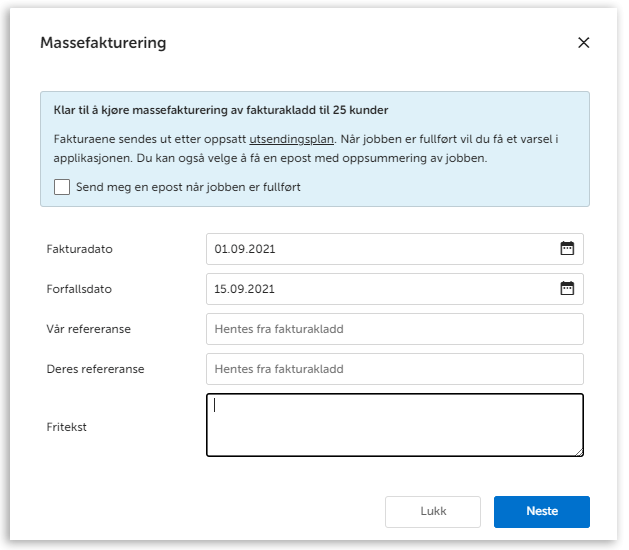The height and width of the screenshot is (550, 629).
Task: Close the Massefakturering dialog with the X
Action: [x=584, y=43]
